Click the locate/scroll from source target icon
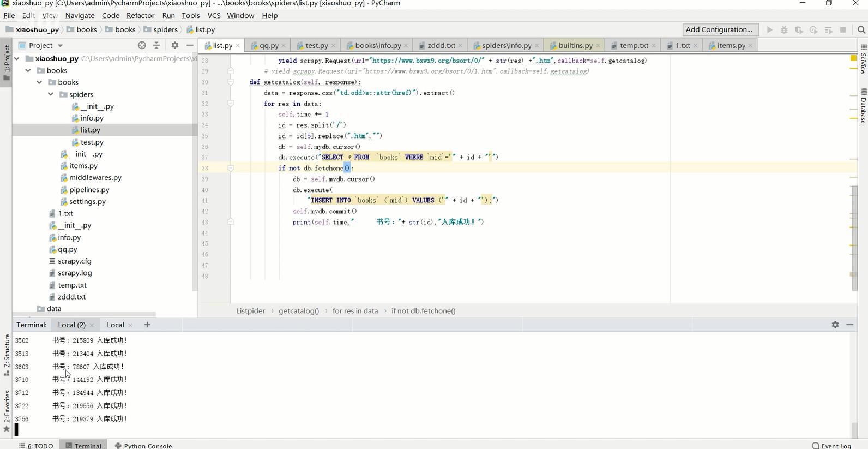 point(142,45)
